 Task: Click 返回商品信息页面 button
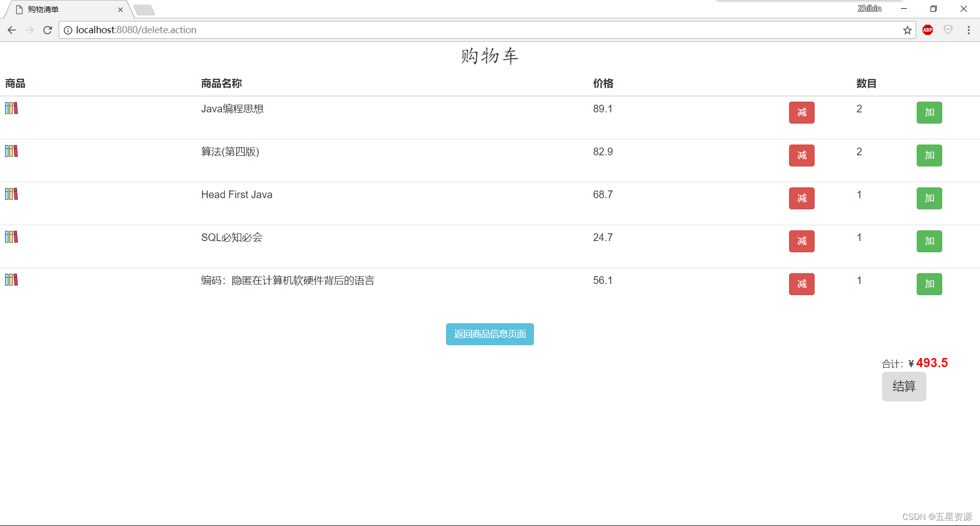490,334
